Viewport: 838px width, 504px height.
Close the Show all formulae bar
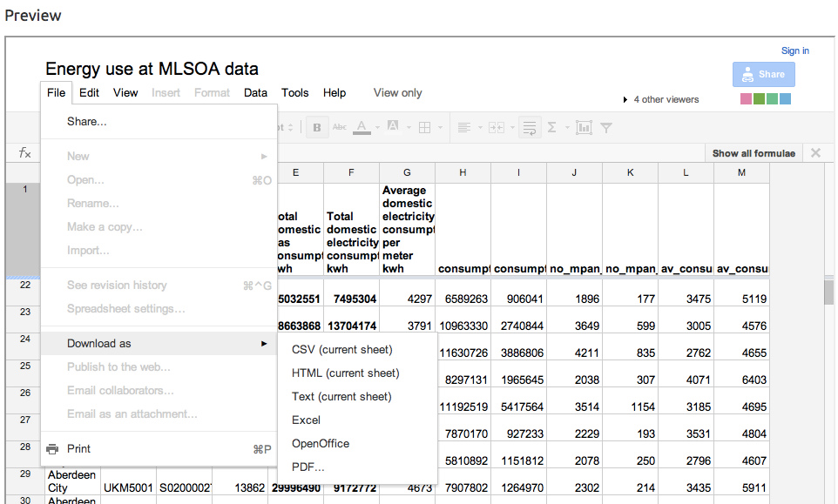(x=815, y=153)
